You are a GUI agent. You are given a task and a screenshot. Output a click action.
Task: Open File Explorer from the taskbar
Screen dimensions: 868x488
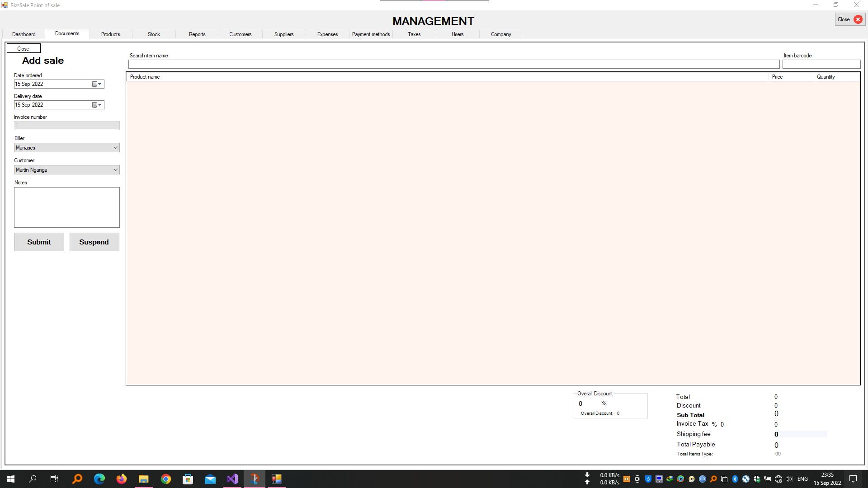(x=143, y=479)
